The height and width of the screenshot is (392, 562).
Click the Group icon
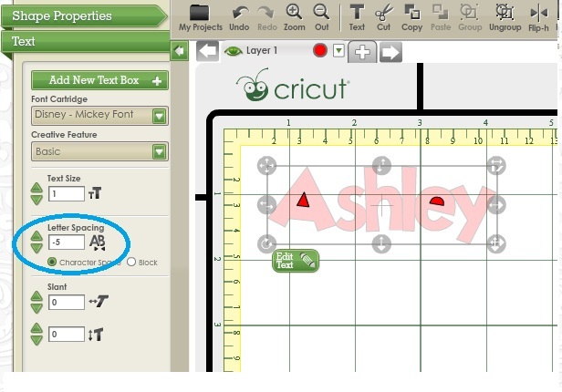(x=470, y=17)
